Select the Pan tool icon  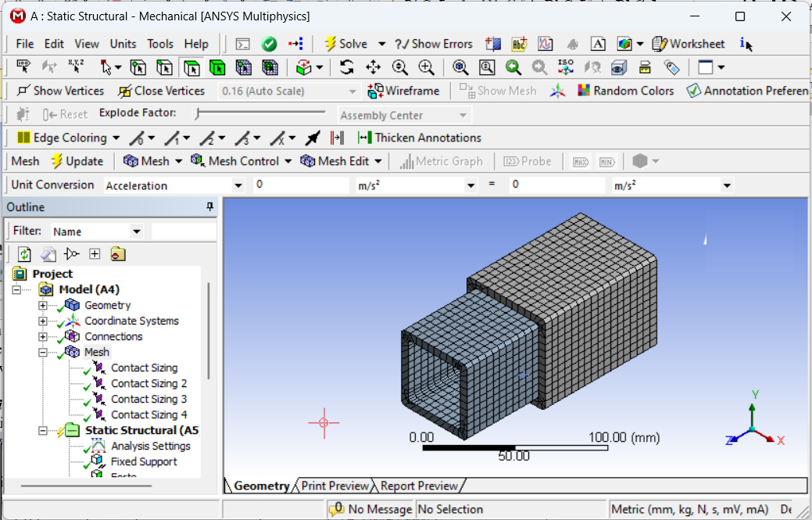point(373,67)
